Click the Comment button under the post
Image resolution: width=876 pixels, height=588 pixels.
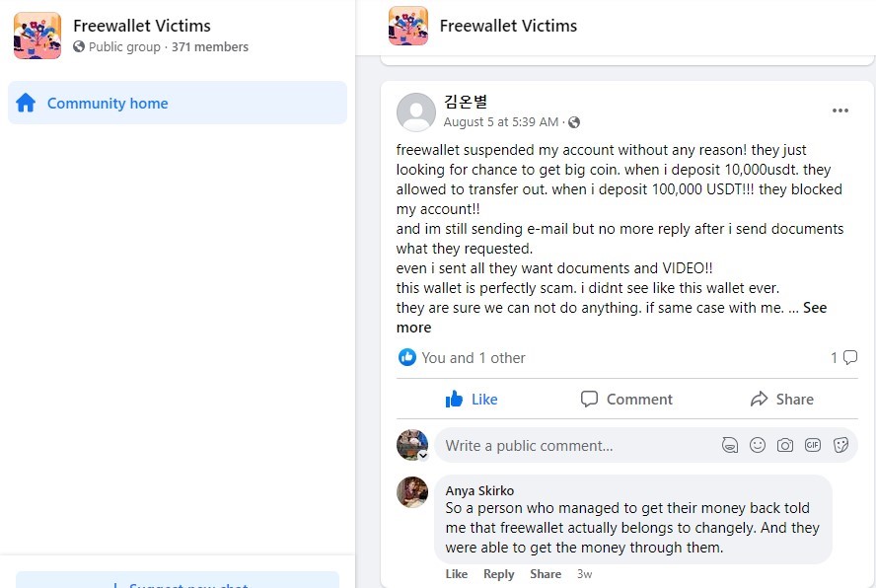[626, 400]
